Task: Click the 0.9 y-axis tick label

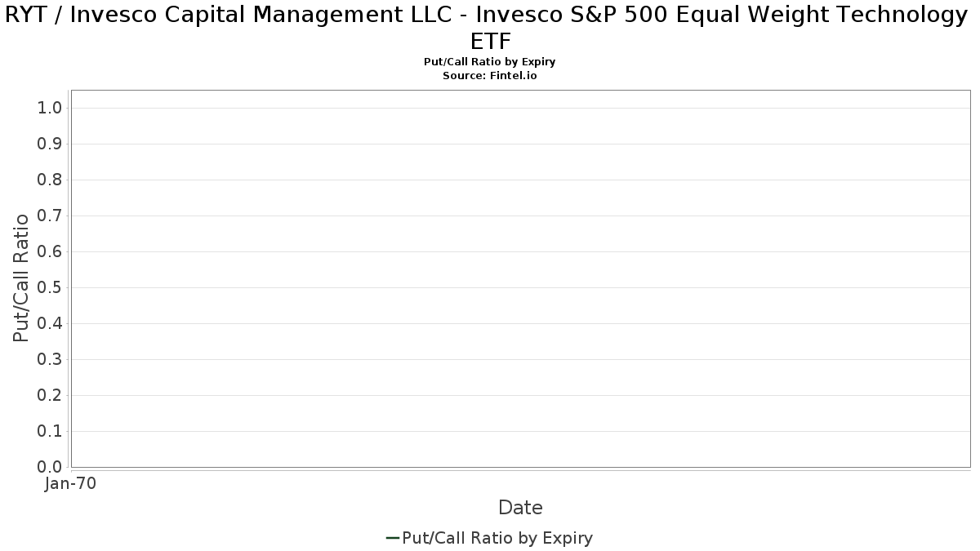Action: click(x=50, y=144)
